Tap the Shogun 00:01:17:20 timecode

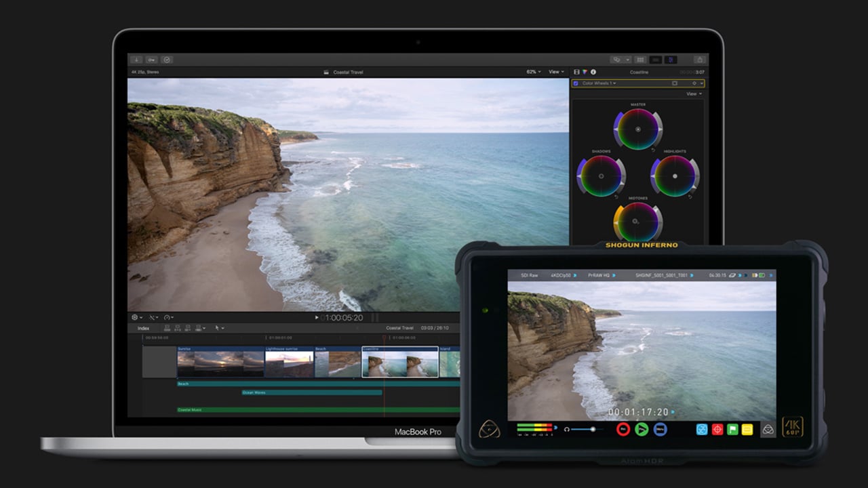click(638, 411)
